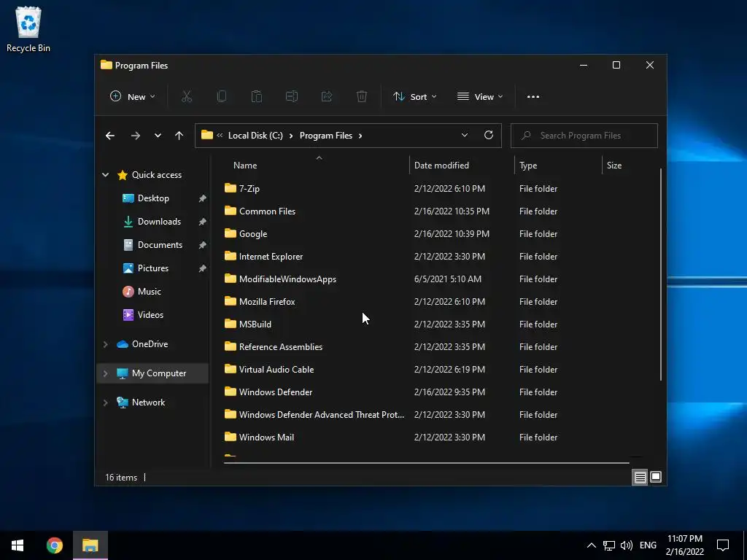Click Local Disk (C:) in address bar
Screen dimensions: 747x560
[255, 136]
